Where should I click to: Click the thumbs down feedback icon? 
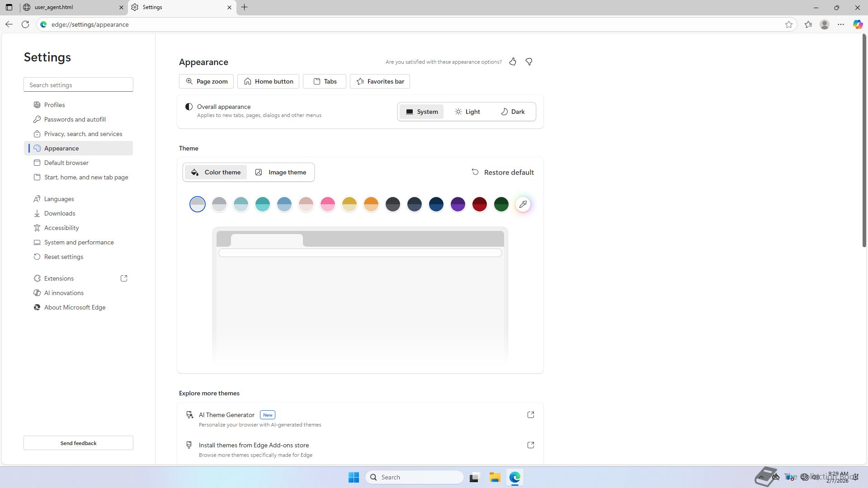pos(528,62)
